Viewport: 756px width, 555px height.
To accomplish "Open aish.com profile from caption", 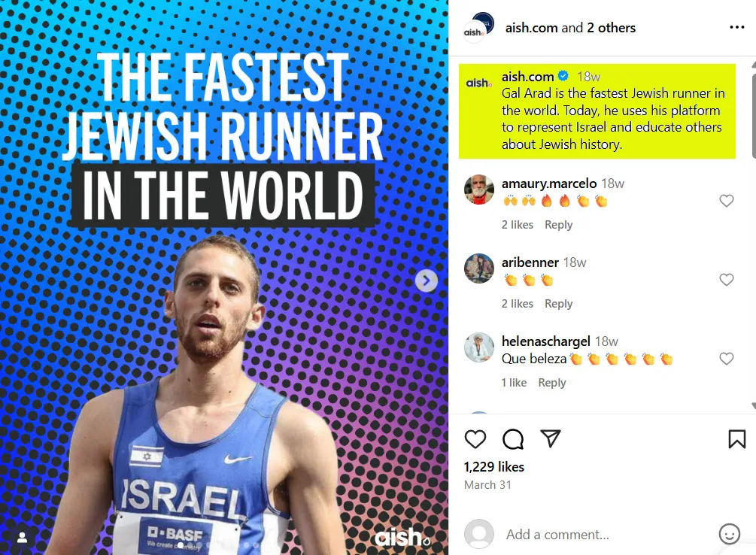I will pos(527,77).
